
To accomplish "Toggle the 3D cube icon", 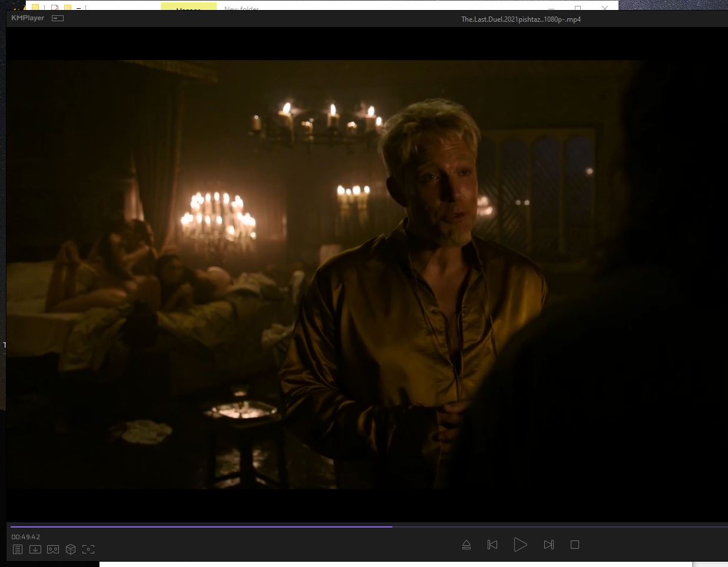I will [x=71, y=549].
